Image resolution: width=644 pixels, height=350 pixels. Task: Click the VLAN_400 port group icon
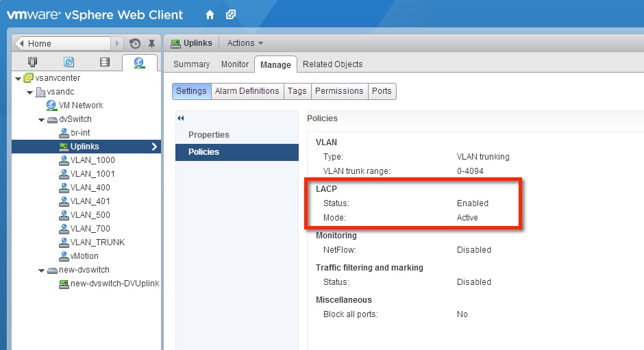point(64,188)
